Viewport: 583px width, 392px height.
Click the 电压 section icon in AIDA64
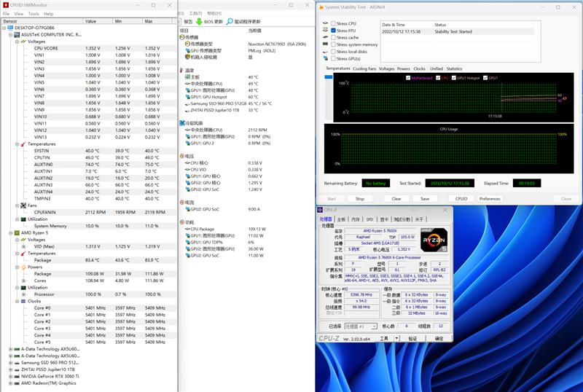coord(182,156)
